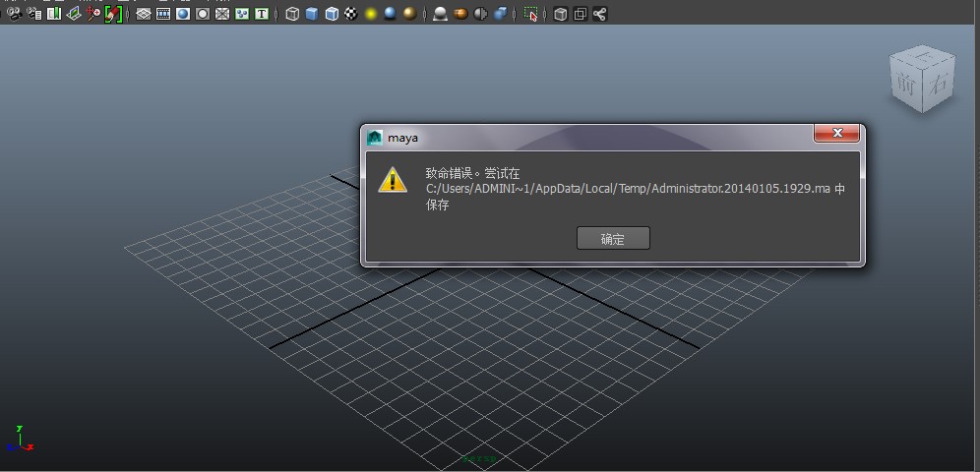This screenshot has height=472, width=980.
Task: Toggle isolate select icon
Action: 530,14
